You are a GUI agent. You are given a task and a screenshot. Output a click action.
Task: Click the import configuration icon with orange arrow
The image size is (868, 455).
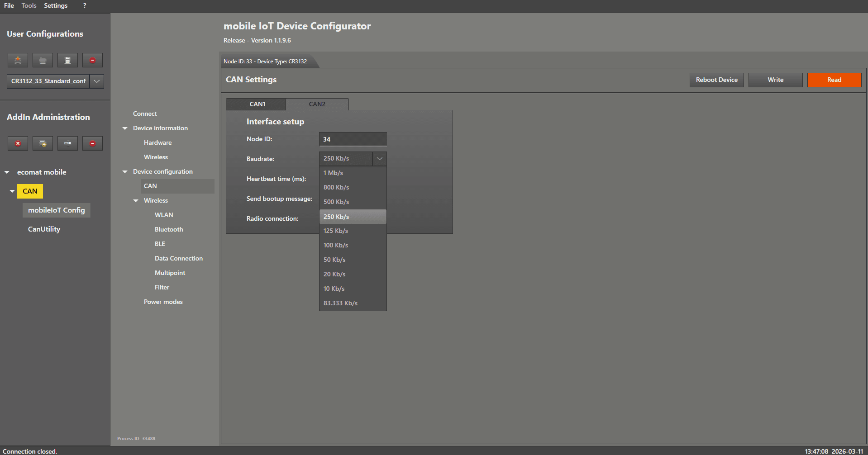tap(18, 60)
